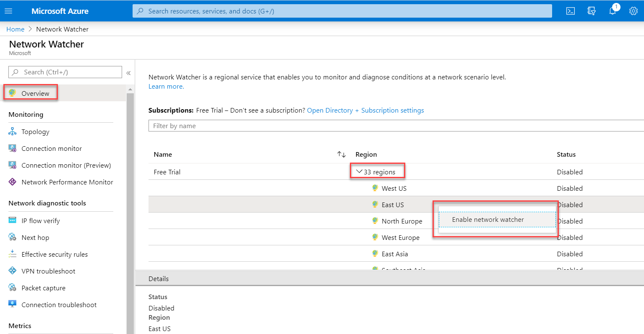This screenshot has width=644, height=334.
Task: Click the Network Performance Monitor icon
Action: click(13, 182)
